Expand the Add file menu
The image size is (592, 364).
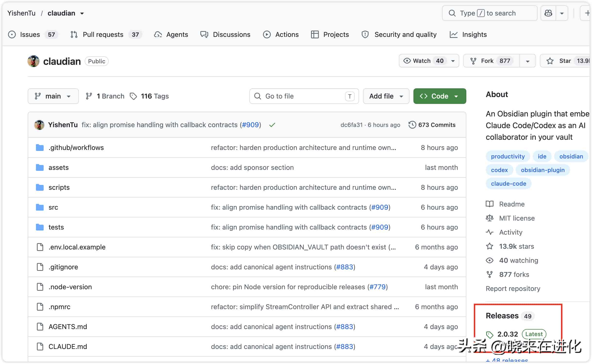click(x=386, y=96)
